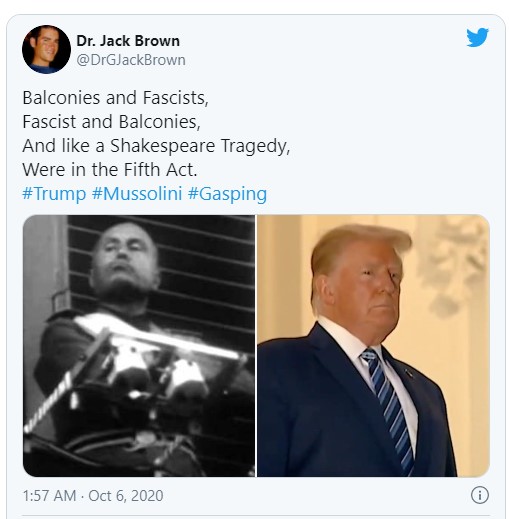View the black-and-white left photo
509x519 pixels.
(x=139, y=346)
